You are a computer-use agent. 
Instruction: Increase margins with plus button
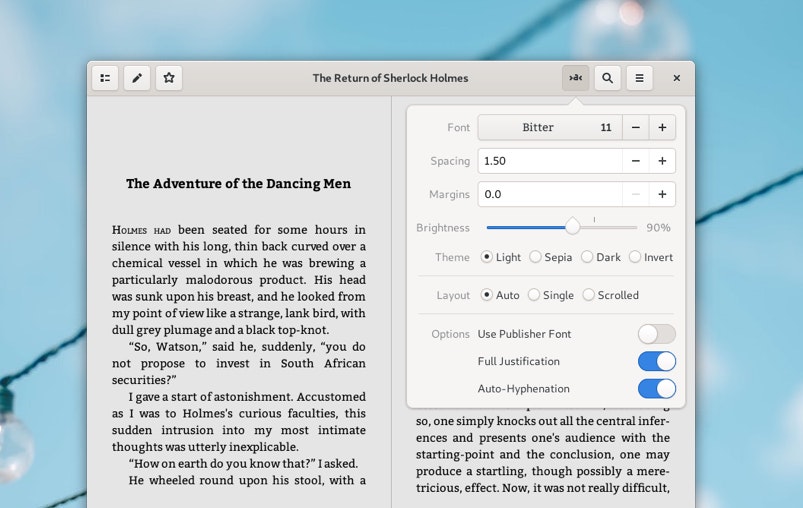pyautogui.click(x=662, y=194)
